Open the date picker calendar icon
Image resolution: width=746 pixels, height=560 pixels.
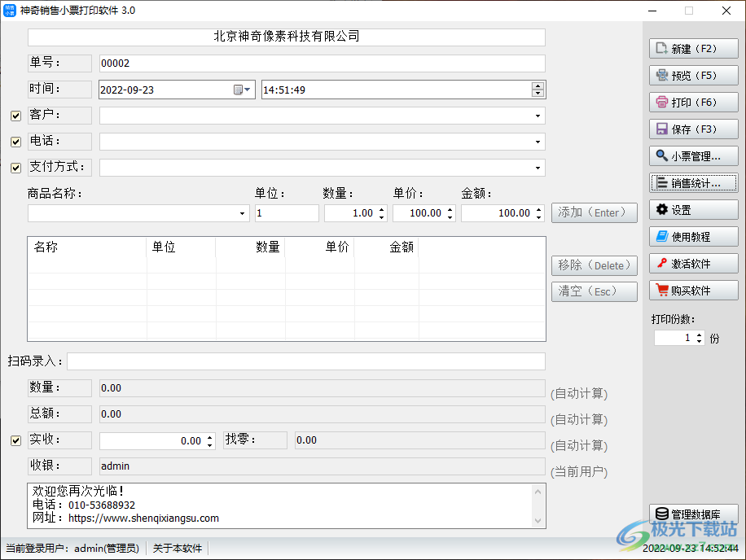coord(242,90)
